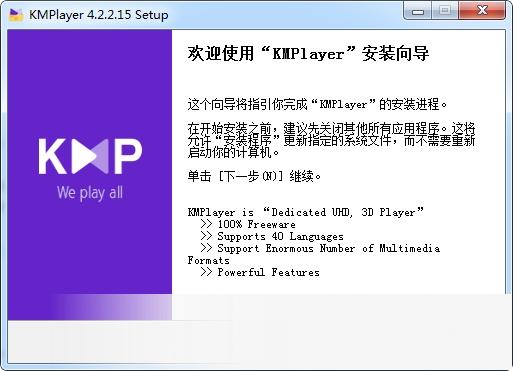Click the ">> Supports 40 Languages" line
This screenshot has width=513, height=371.
click(x=272, y=236)
